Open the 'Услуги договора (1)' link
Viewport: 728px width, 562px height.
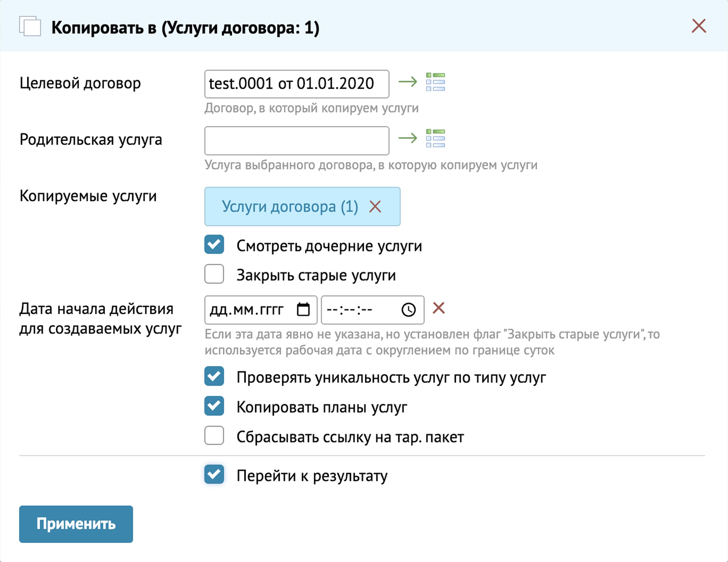[x=290, y=207]
